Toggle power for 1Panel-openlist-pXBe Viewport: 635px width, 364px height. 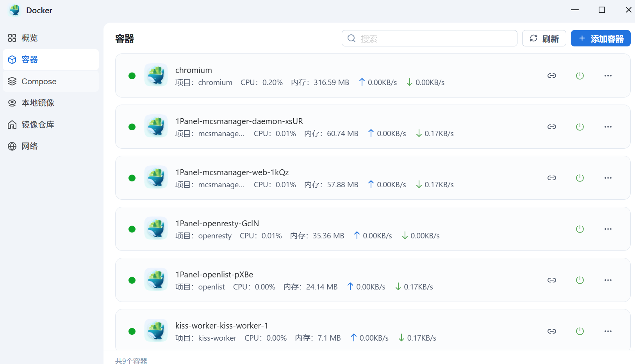tap(580, 280)
